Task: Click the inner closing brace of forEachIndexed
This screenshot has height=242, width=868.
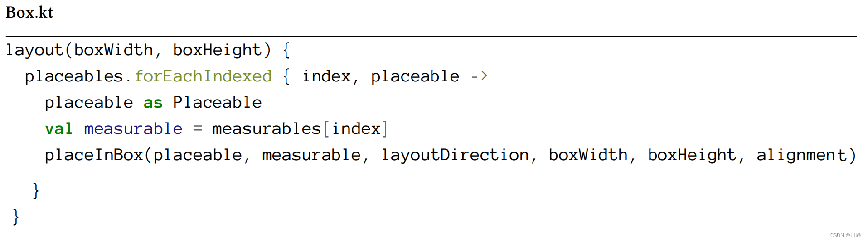Action: coord(36,190)
